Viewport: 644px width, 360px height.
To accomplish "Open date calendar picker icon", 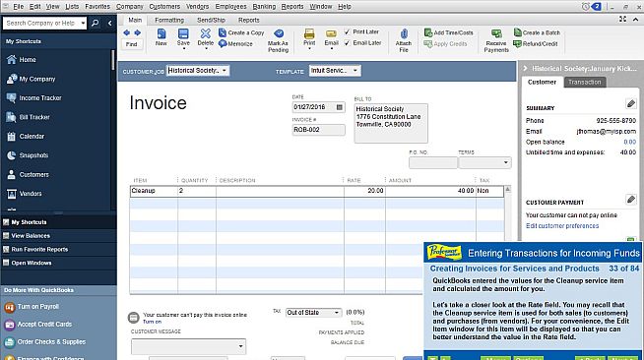I will pos(340,107).
